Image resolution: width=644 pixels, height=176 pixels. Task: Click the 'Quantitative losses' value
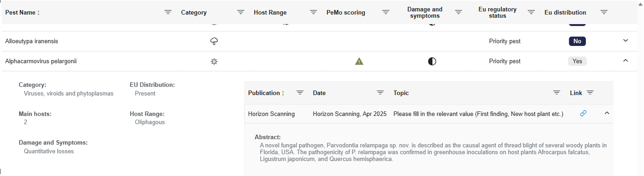pyautogui.click(x=49, y=151)
